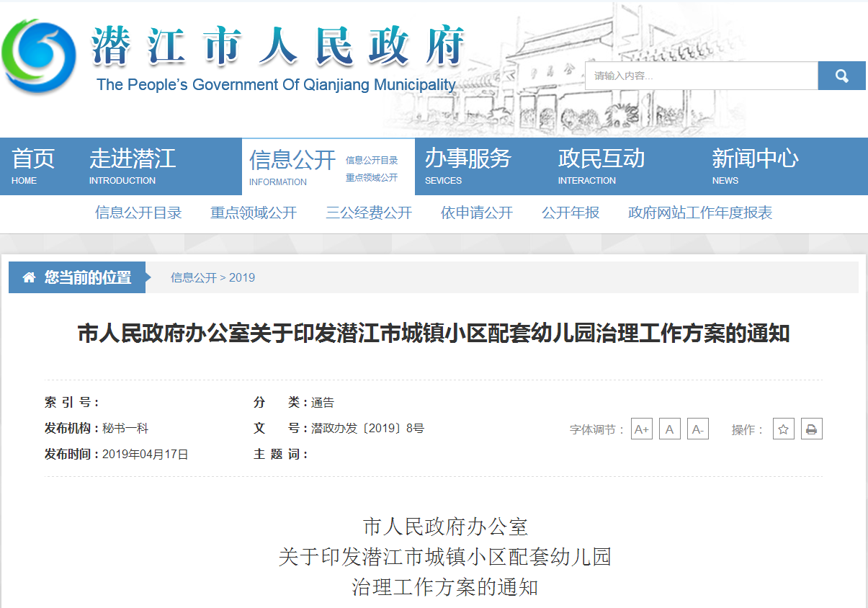The height and width of the screenshot is (608, 868).
Task: Click the magnifier search button
Action: coord(841,76)
